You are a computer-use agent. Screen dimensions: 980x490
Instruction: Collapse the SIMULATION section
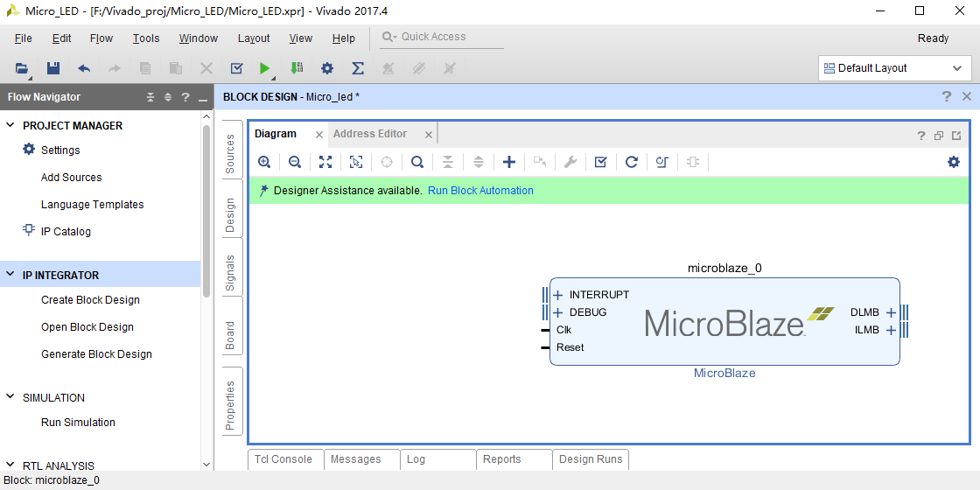(x=10, y=397)
